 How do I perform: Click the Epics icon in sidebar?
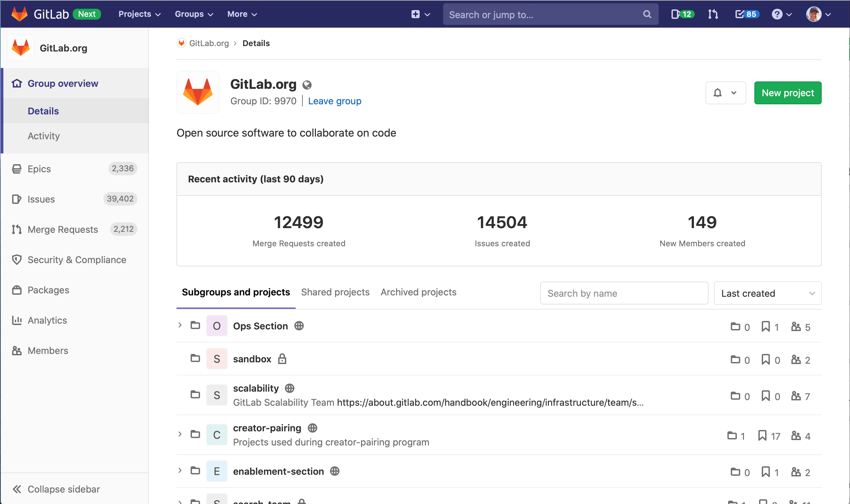click(x=17, y=169)
